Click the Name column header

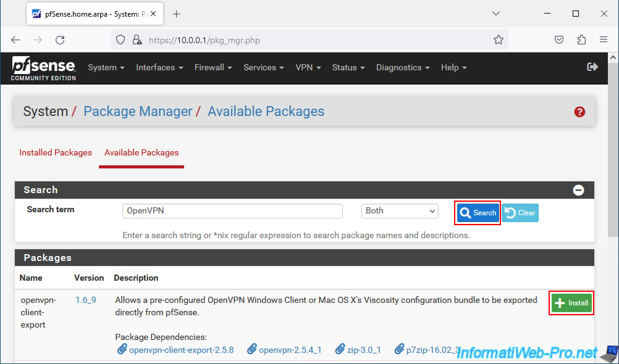coord(31,278)
